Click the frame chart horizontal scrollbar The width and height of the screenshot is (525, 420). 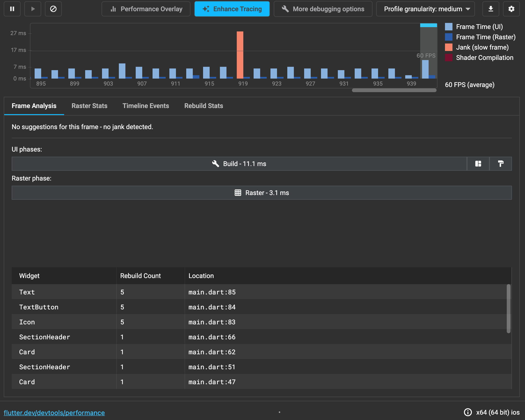pyautogui.click(x=394, y=90)
